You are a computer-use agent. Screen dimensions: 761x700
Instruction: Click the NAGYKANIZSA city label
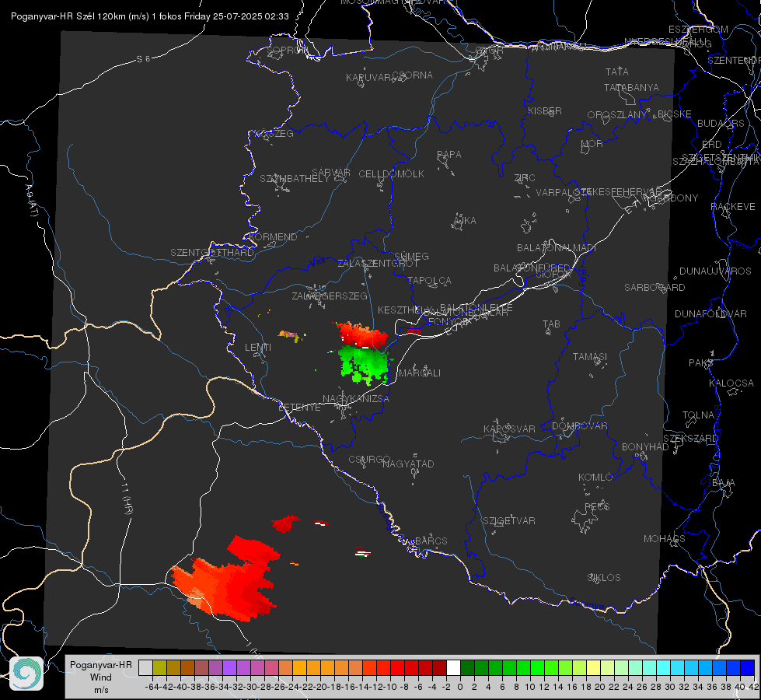coord(356,399)
